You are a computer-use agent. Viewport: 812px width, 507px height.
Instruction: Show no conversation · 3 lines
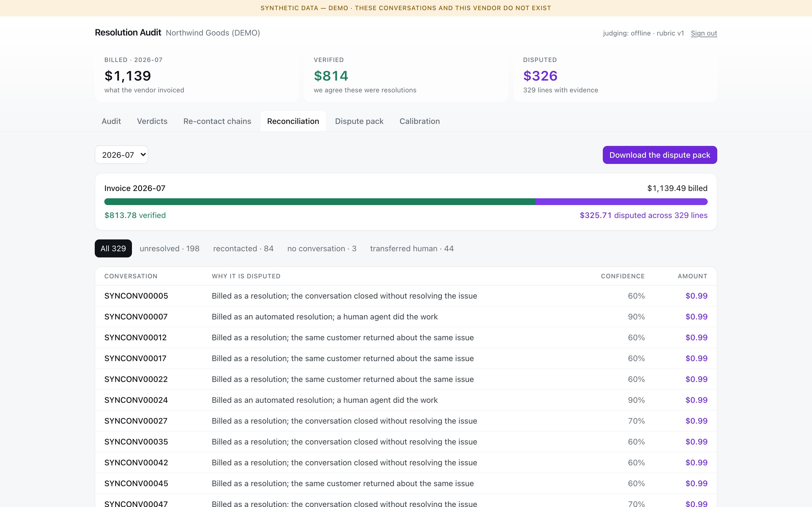(322, 248)
